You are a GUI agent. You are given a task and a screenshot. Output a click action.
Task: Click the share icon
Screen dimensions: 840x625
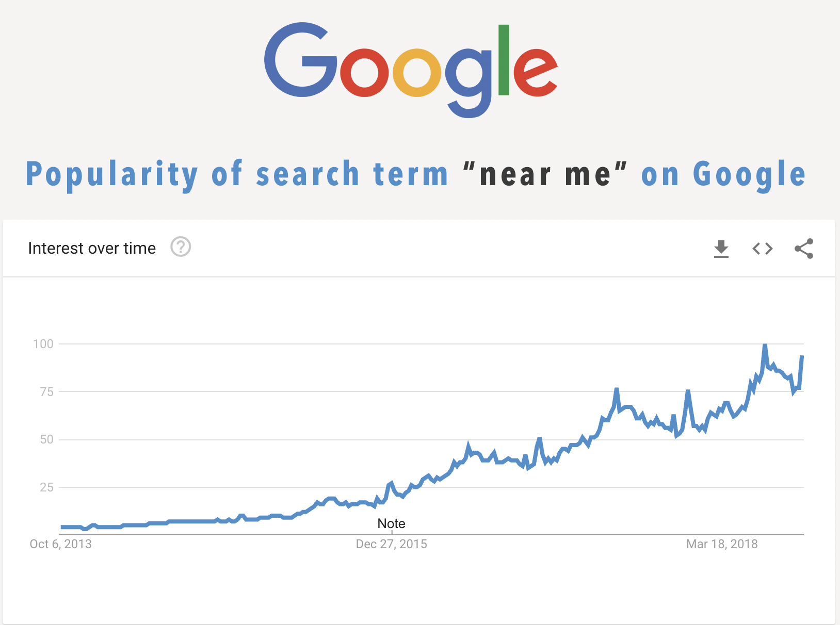(x=804, y=249)
